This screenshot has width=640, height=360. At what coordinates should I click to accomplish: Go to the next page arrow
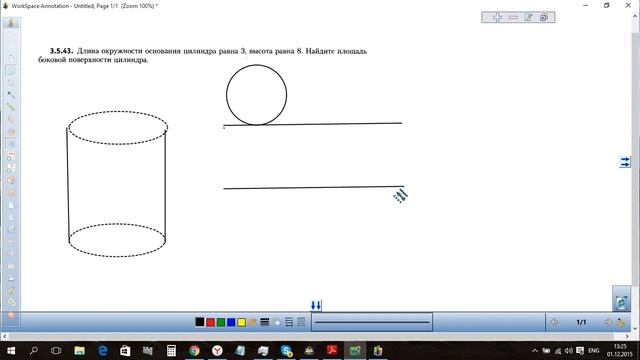pyautogui.click(x=608, y=322)
